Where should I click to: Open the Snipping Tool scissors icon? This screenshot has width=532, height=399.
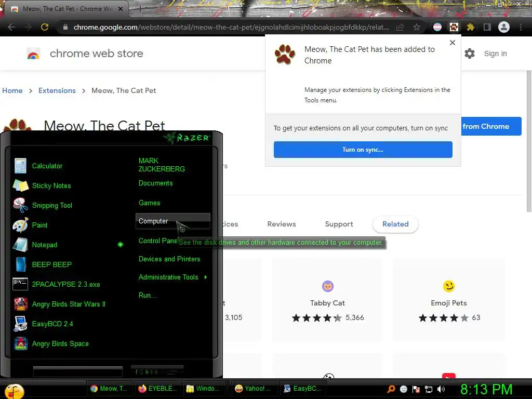pyautogui.click(x=20, y=205)
